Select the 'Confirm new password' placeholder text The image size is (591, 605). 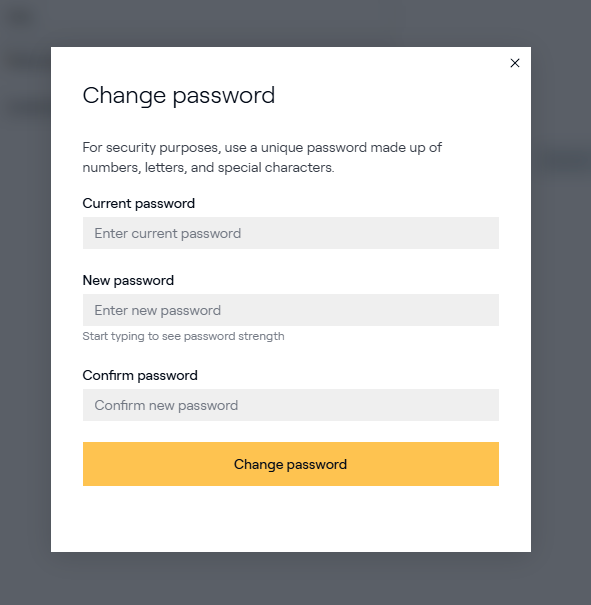pyautogui.click(x=166, y=405)
